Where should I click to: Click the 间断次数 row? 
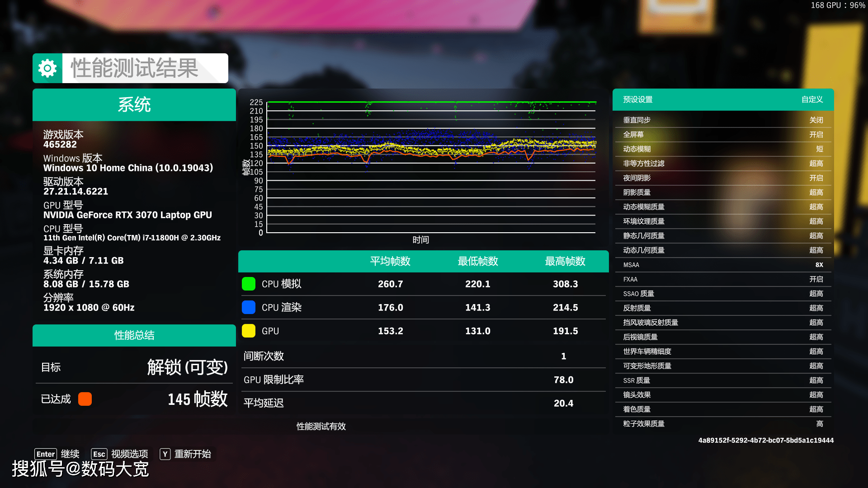(424, 356)
